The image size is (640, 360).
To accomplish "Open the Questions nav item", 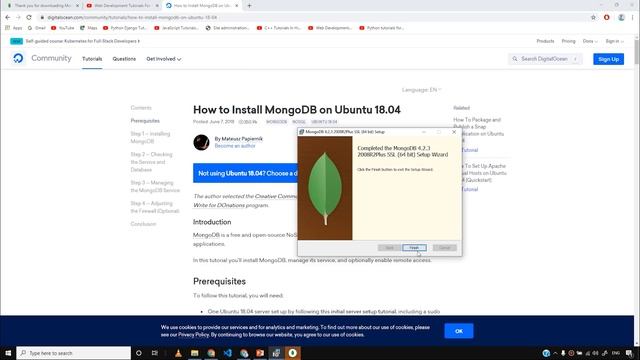I will click(x=124, y=59).
